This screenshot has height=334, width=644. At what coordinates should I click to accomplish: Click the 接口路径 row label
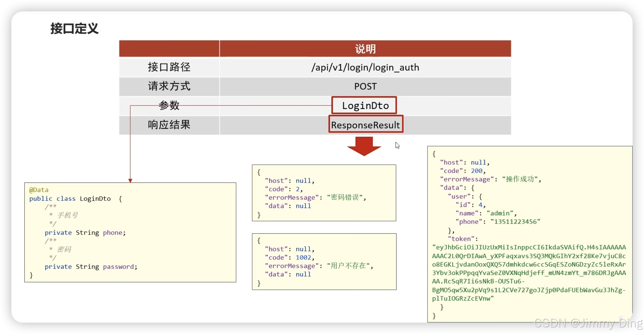point(169,67)
